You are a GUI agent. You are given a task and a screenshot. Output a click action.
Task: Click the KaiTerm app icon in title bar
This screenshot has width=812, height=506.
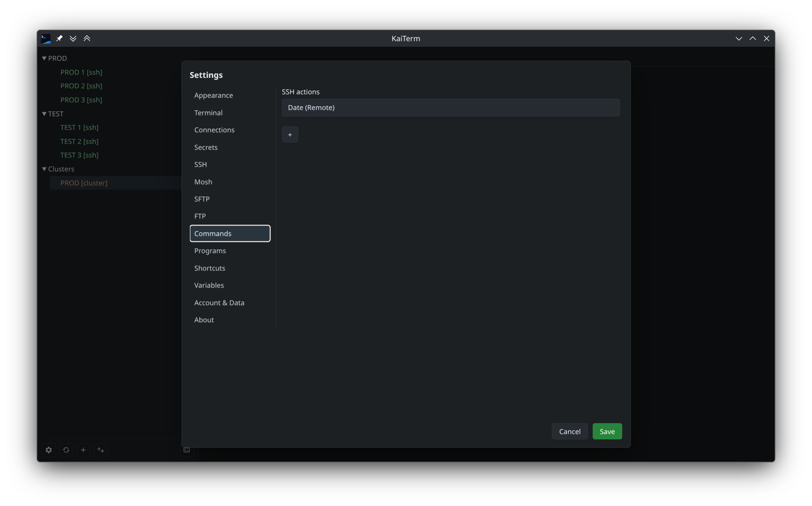(46, 38)
